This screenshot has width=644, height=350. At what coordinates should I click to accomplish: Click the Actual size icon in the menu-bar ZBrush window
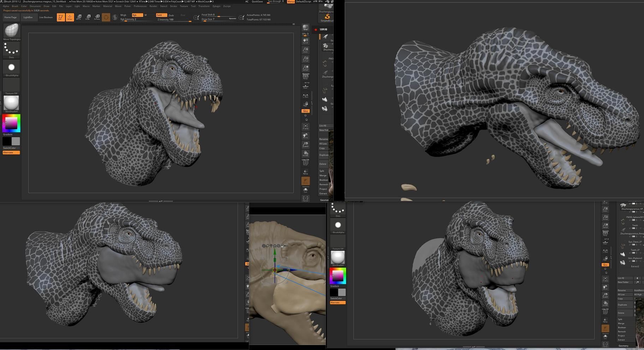tap(305, 59)
